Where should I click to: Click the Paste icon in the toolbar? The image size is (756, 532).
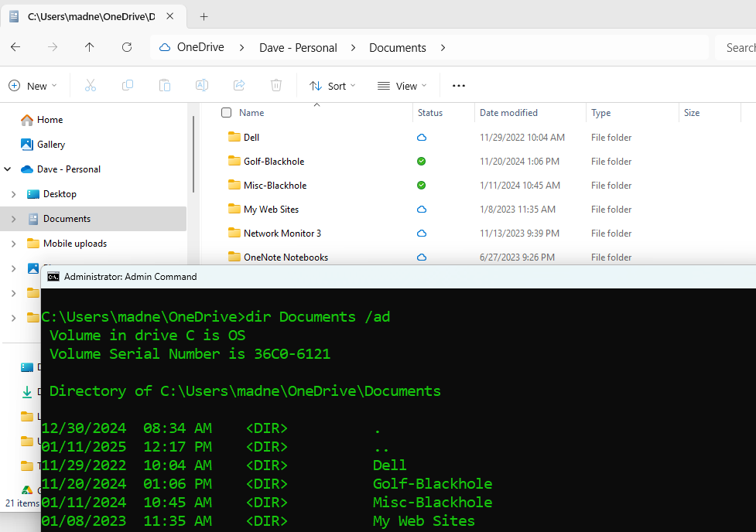click(164, 85)
